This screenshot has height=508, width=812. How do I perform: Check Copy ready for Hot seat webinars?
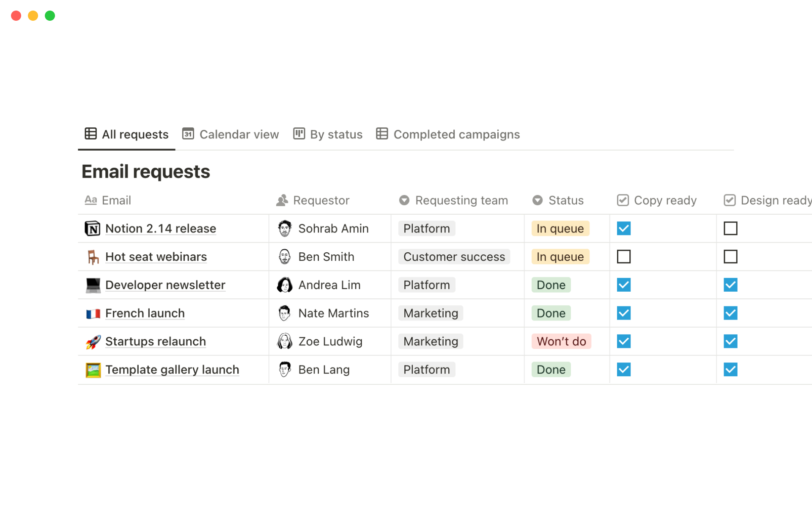[x=623, y=257]
